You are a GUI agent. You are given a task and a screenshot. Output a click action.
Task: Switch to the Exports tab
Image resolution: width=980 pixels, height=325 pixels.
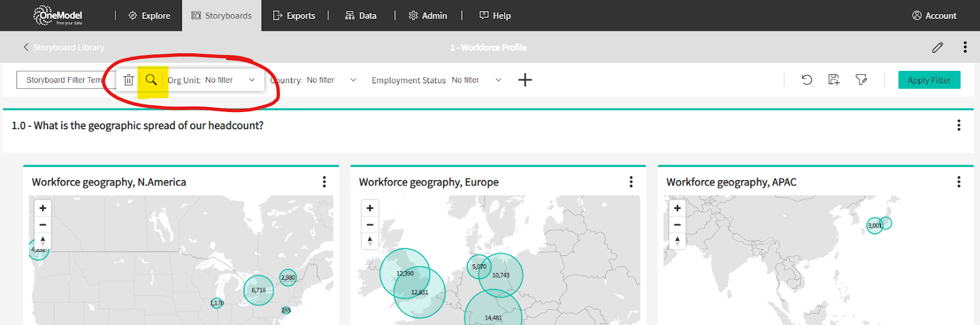click(294, 15)
